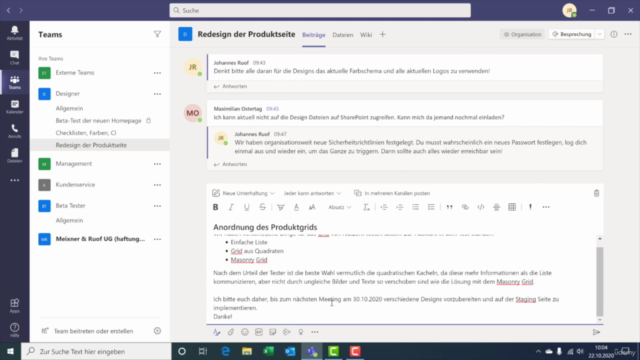640x360 pixels.
Task: Toggle bold formatting in editor
Action: pyautogui.click(x=216, y=207)
